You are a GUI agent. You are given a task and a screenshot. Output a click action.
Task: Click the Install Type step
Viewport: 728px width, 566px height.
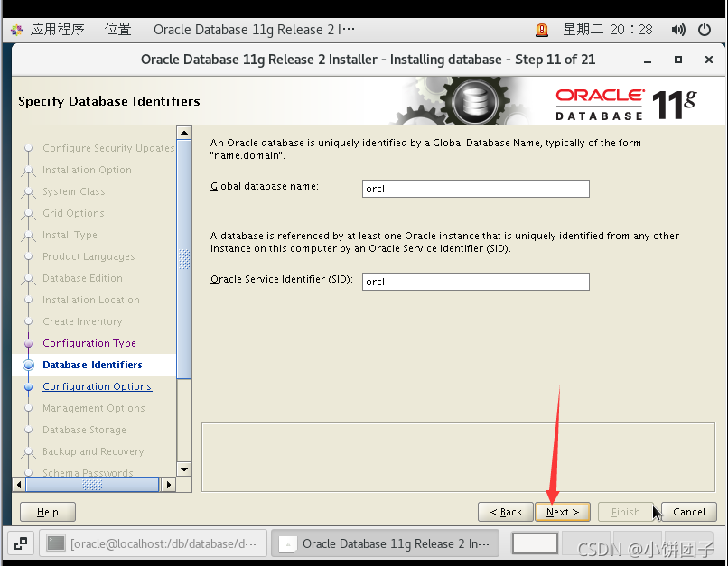click(70, 235)
